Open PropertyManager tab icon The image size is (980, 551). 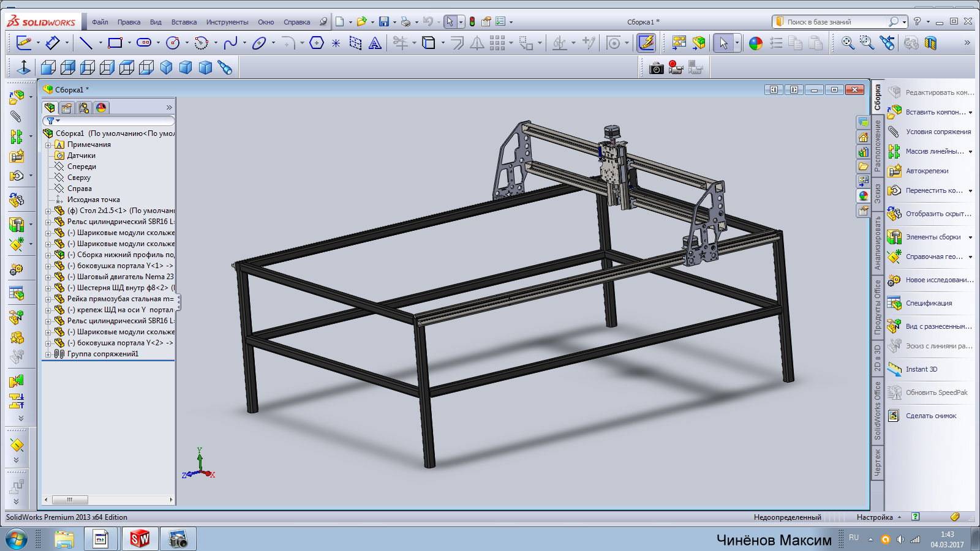[x=67, y=108]
